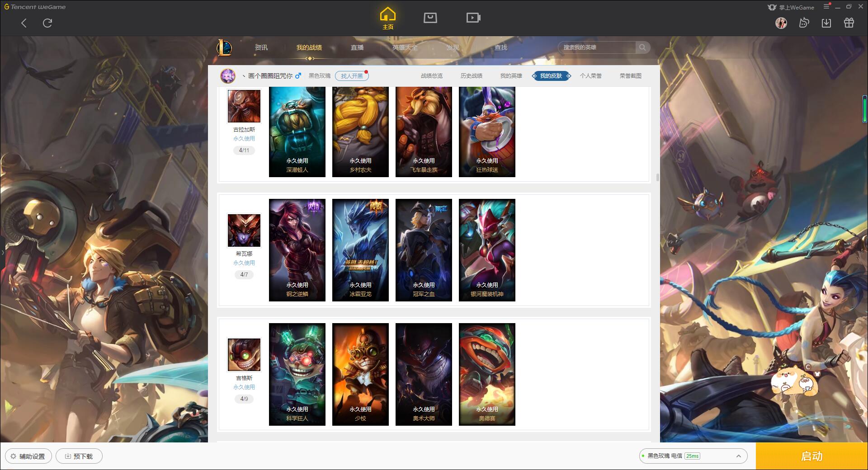868x470 pixels.
Task: Click the 希瓦娜 champion portrait
Action: tap(244, 230)
